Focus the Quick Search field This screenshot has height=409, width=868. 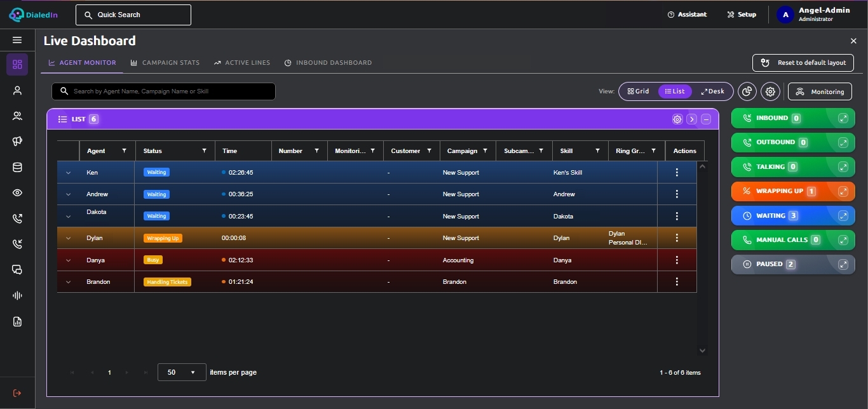click(x=133, y=15)
